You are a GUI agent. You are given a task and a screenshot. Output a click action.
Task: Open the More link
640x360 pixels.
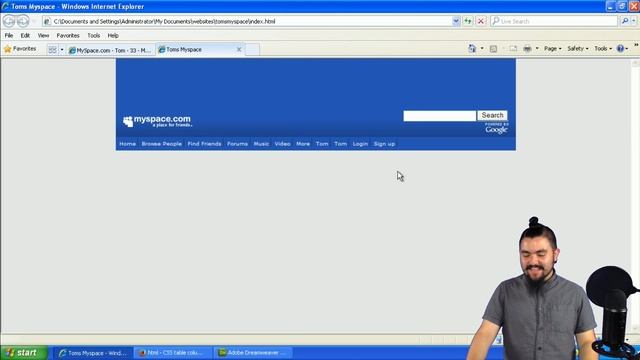[303, 144]
